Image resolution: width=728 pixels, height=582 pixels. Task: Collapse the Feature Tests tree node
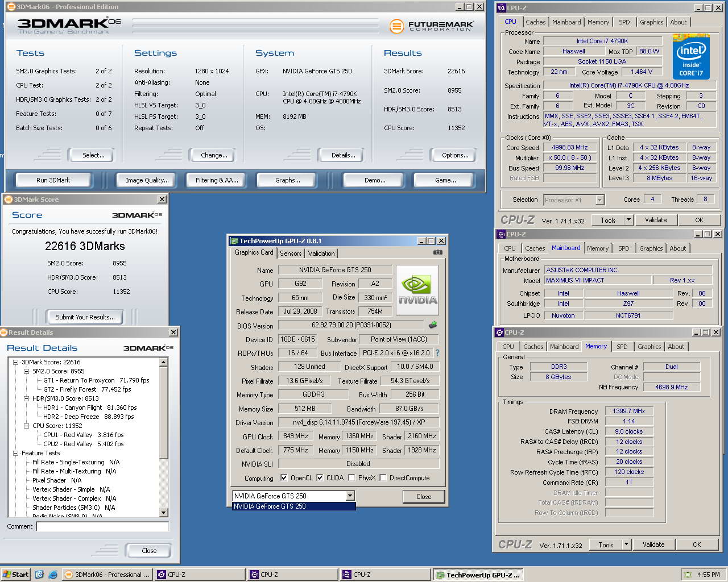(x=15, y=453)
